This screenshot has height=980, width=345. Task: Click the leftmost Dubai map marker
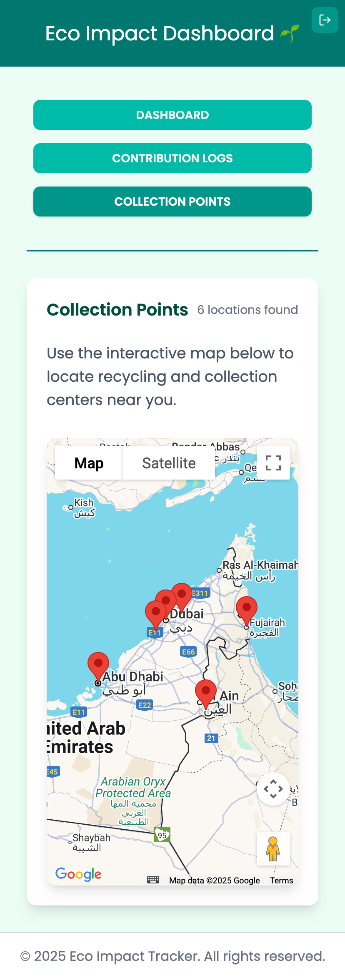point(155,612)
